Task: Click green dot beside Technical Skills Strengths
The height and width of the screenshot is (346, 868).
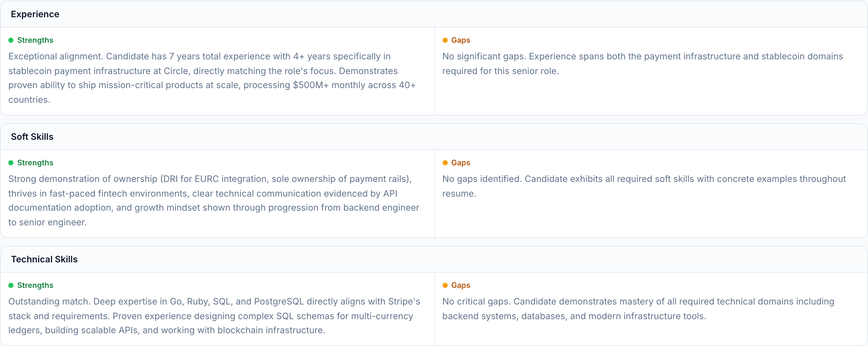Action: click(x=11, y=285)
